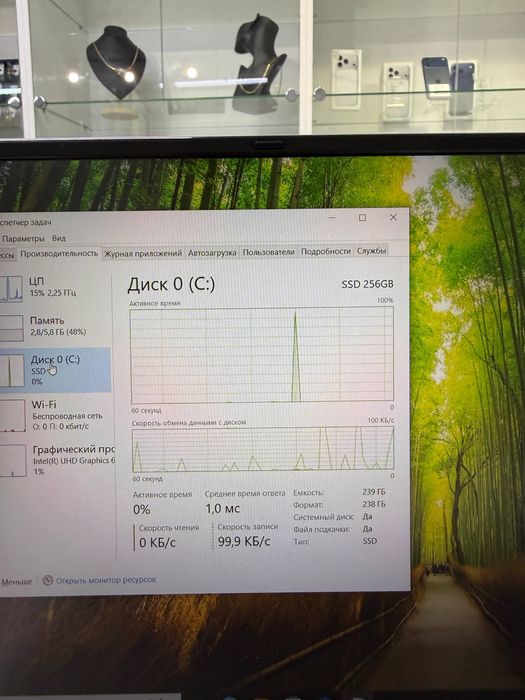Maximize the Task Manager window

point(362,217)
